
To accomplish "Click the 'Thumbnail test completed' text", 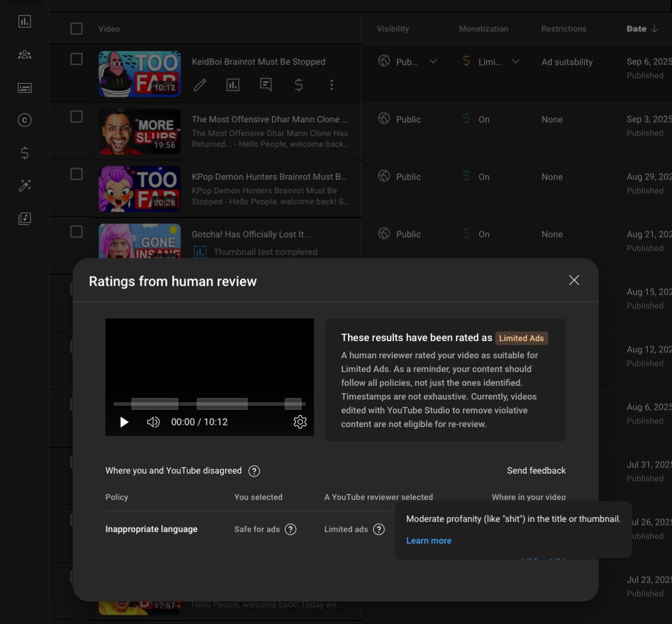I will point(265,252).
